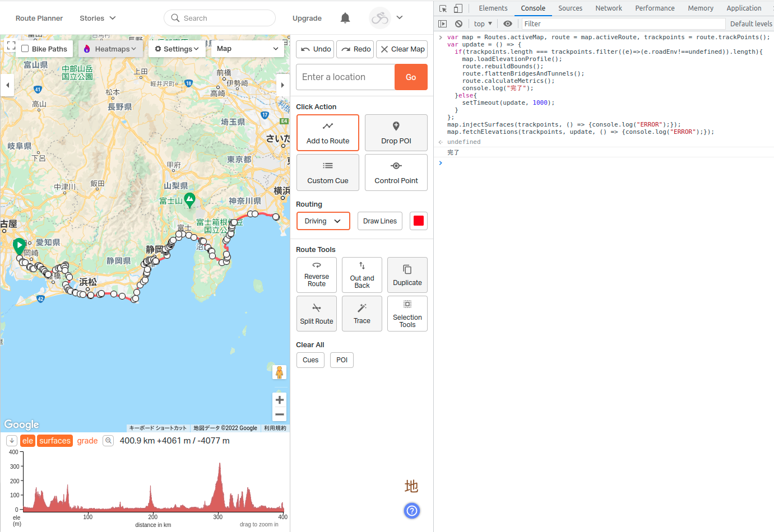Open the console top context dropdown
The image size is (774, 532).
483,24
